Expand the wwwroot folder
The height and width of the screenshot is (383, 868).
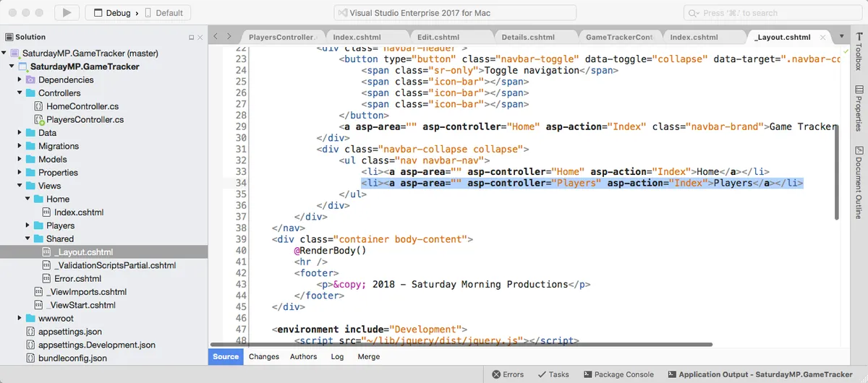coord(20,318)
